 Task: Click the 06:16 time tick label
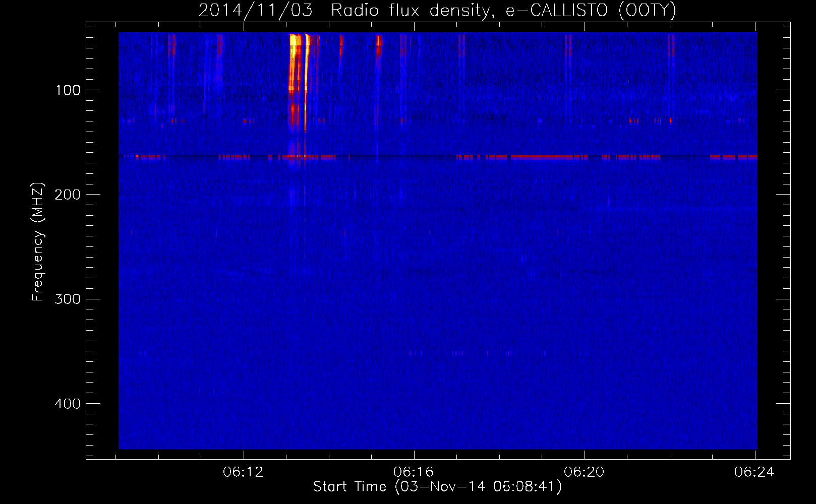coord(414,472)
